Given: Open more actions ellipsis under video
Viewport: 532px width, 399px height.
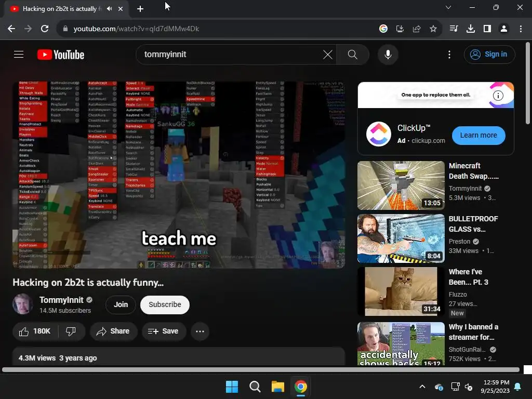Looking at the screenshot, I should point(200,331).
